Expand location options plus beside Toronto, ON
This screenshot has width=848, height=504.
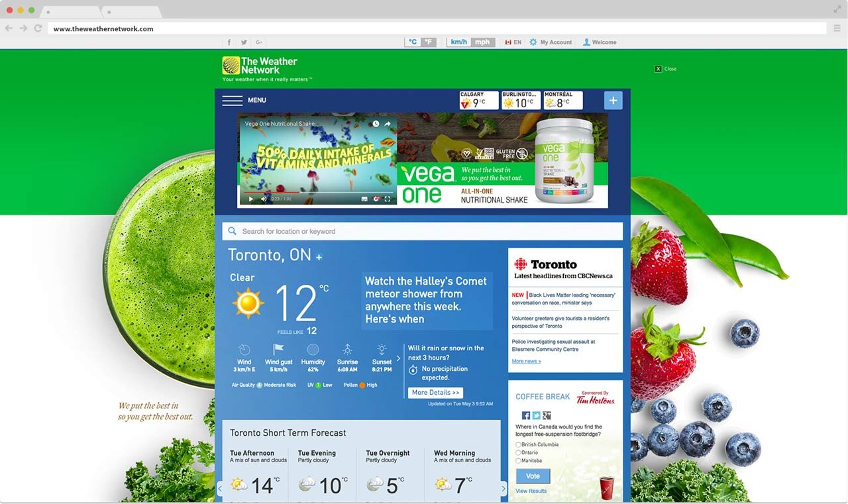[x=319, y=257]
